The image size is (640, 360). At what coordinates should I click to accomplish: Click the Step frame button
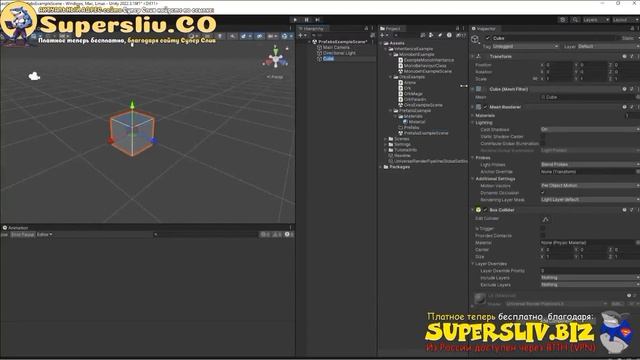point(318,20)
